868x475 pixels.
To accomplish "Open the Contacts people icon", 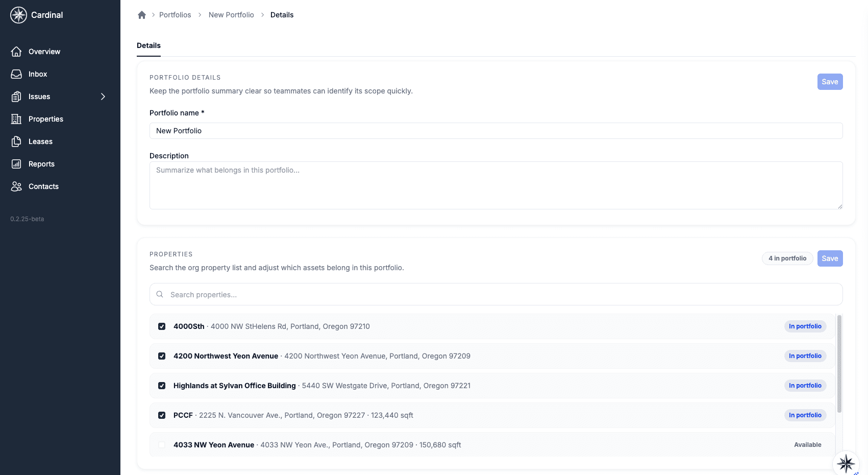I will tap(16, 186).
